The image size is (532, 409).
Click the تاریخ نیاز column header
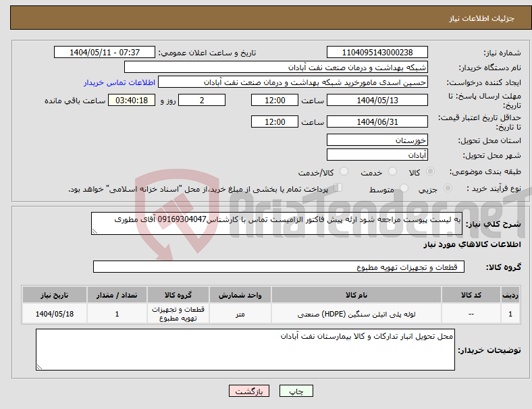(55, 295)
